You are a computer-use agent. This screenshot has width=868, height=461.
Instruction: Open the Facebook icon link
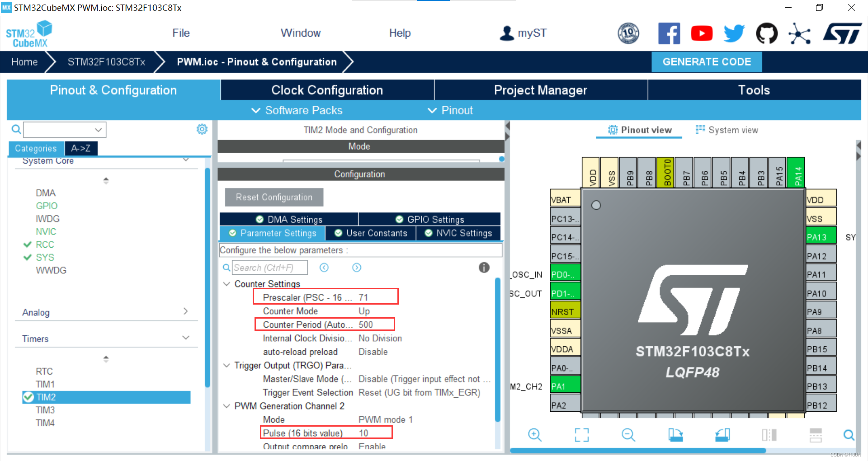point(669,33)
